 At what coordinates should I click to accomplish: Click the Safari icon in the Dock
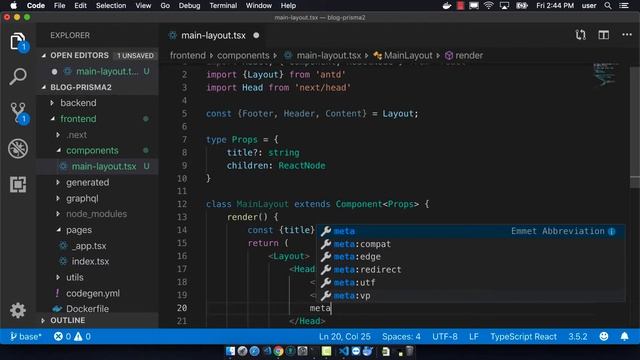tap(254, 351)
